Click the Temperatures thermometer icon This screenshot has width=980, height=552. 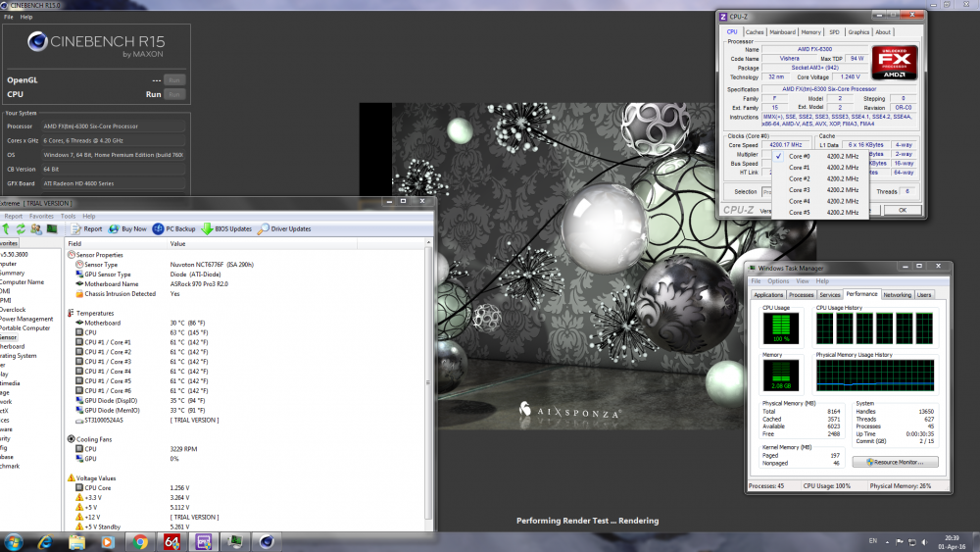point(72,313)
